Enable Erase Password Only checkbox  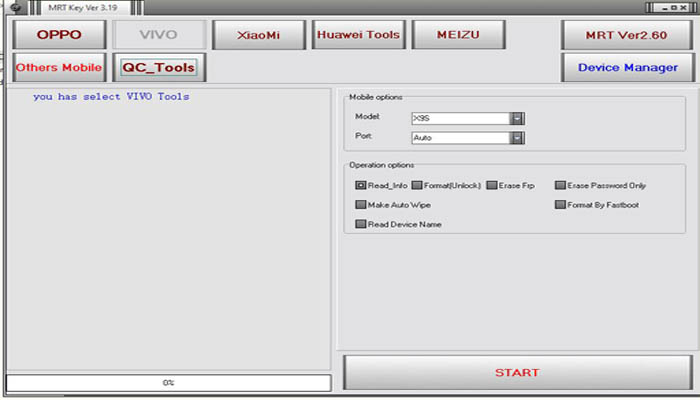click(x=560, y=185)
